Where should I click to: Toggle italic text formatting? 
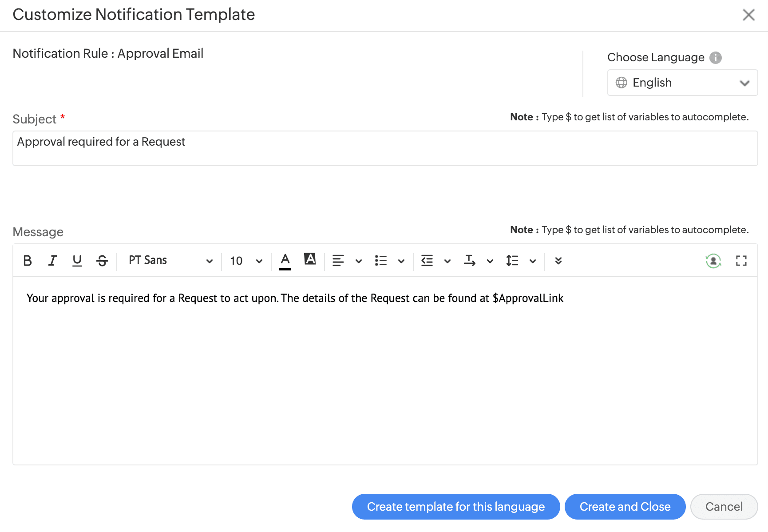tap(52, 261)
